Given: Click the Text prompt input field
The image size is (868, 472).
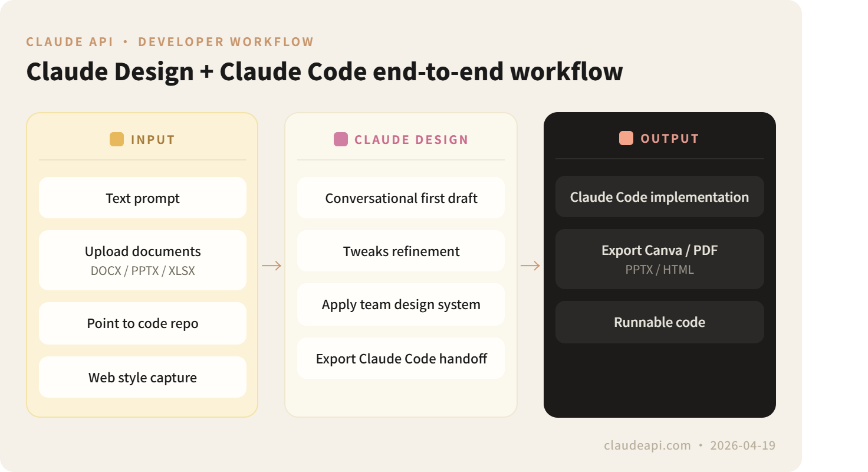Looking at the screenshot, I should coord(142,198).
